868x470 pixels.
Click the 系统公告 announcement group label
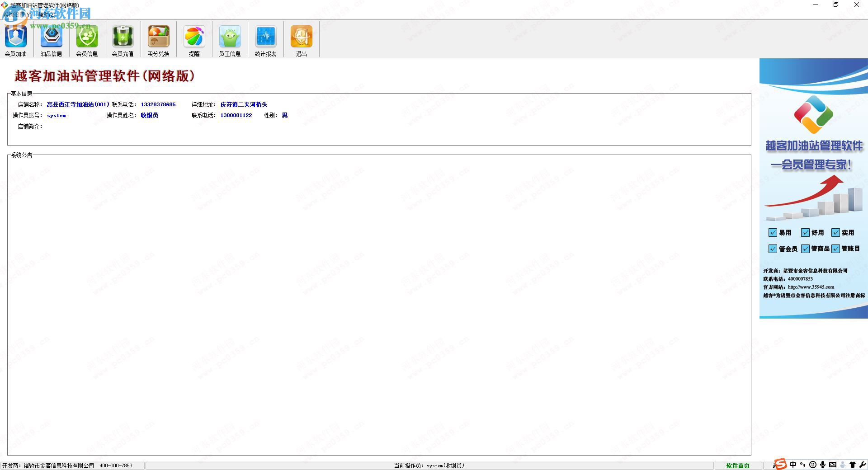(21, 155)
